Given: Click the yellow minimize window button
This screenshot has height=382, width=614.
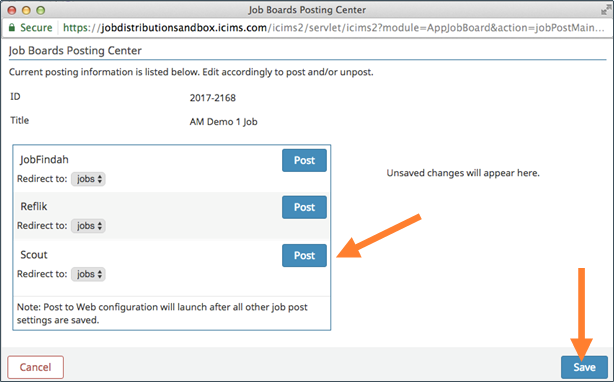Looking at the screenshot, I should point(26,10).
